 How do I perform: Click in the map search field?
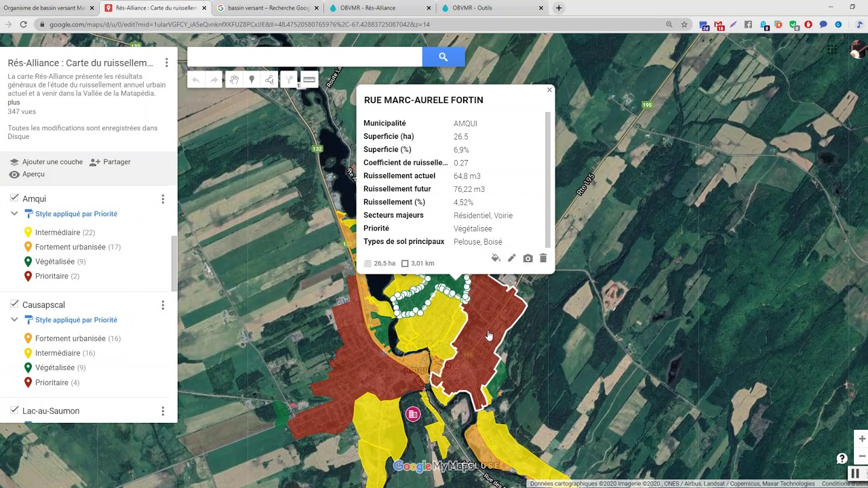tap(304, 57)
